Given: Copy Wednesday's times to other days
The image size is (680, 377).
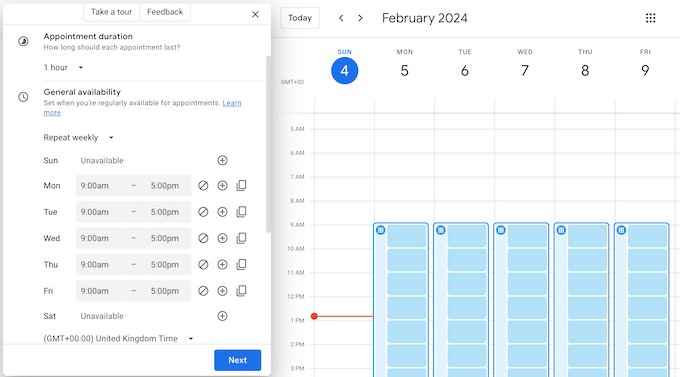Looking at the screenshot, I should [x=241, y=238].
